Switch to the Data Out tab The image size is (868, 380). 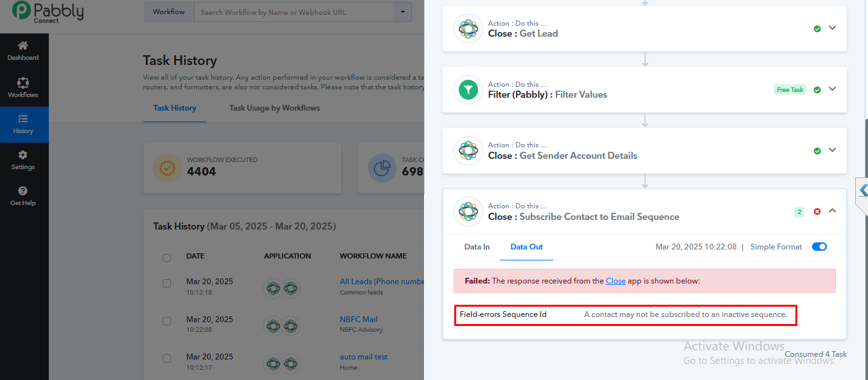[527, 247]
